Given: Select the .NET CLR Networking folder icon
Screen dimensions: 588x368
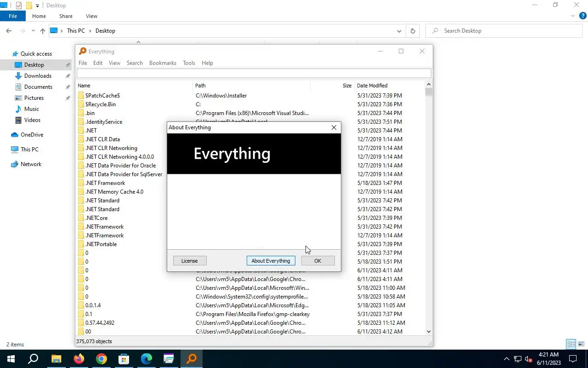Looking at the screenshot, I should tap(81, 148).
